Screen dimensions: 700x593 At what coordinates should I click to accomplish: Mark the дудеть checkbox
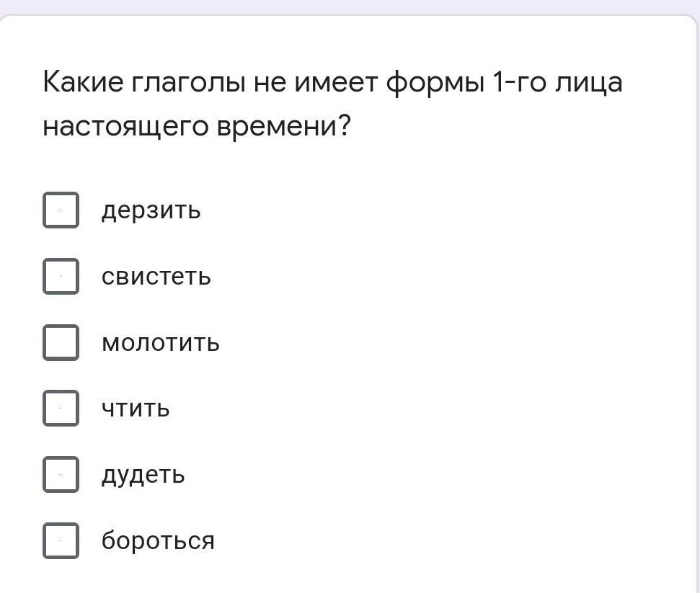pyautogui.click(x=61, y=475)
